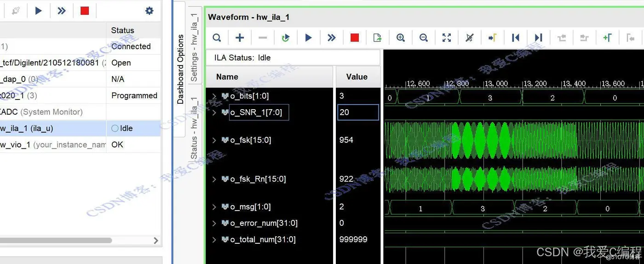Open the Dashboard Options side tab
The image size is (644, 264).
pos(180,69)
